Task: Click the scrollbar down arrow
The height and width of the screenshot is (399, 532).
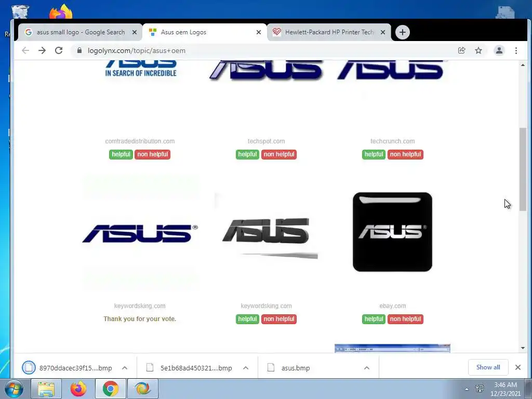Action: pyautogui.click(x=523, y=348)
